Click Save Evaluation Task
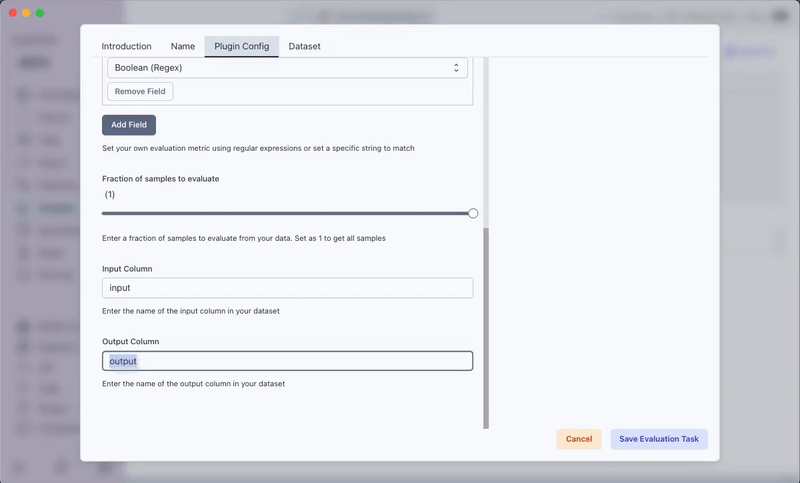Screen dimensions: 800x483 click(659, 439)
